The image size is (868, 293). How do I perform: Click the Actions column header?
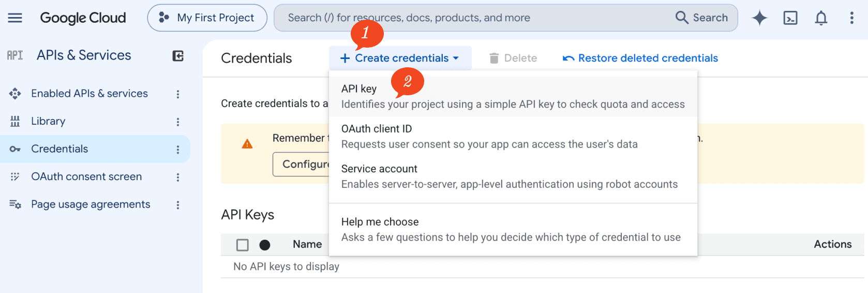[833, 244]
